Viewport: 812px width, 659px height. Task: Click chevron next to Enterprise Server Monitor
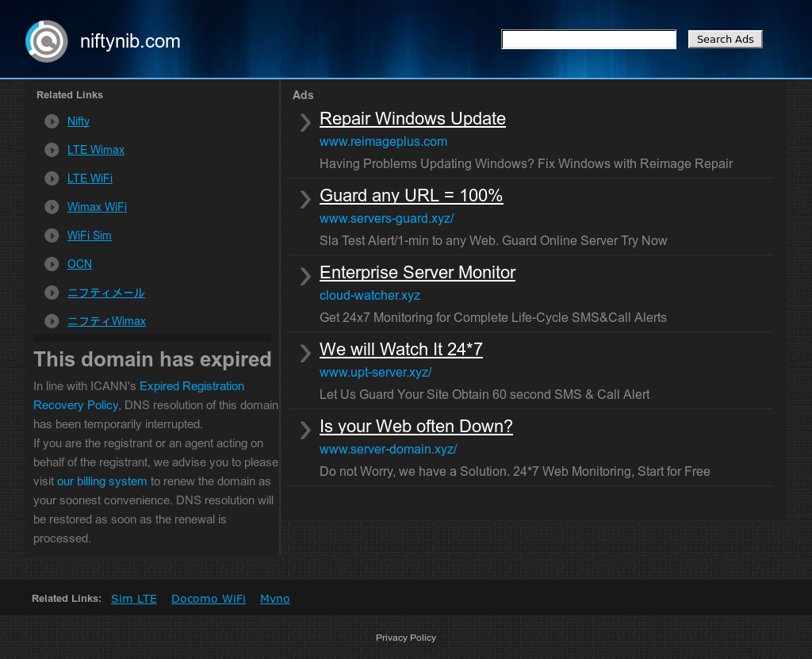[305, 276]
